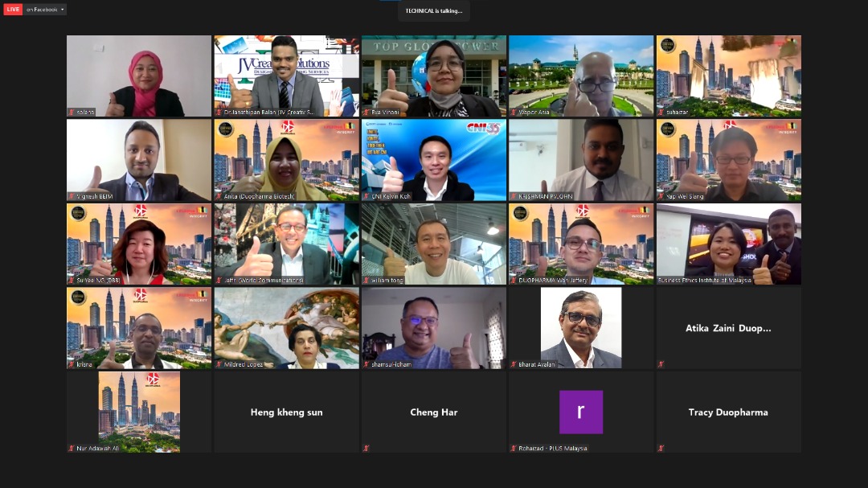
Task: Click muted mic icon beside Eva Vinoni name
Action: [x=366, y=113]
